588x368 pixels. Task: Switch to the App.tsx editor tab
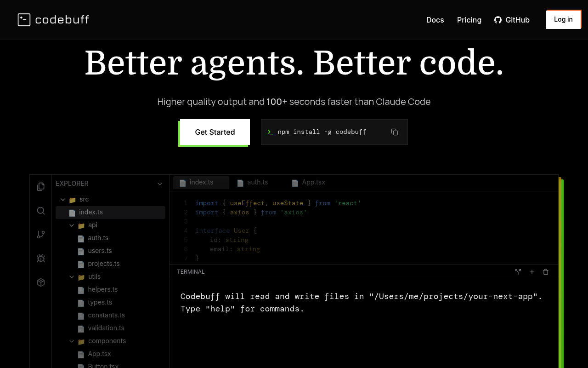point(309,183)
